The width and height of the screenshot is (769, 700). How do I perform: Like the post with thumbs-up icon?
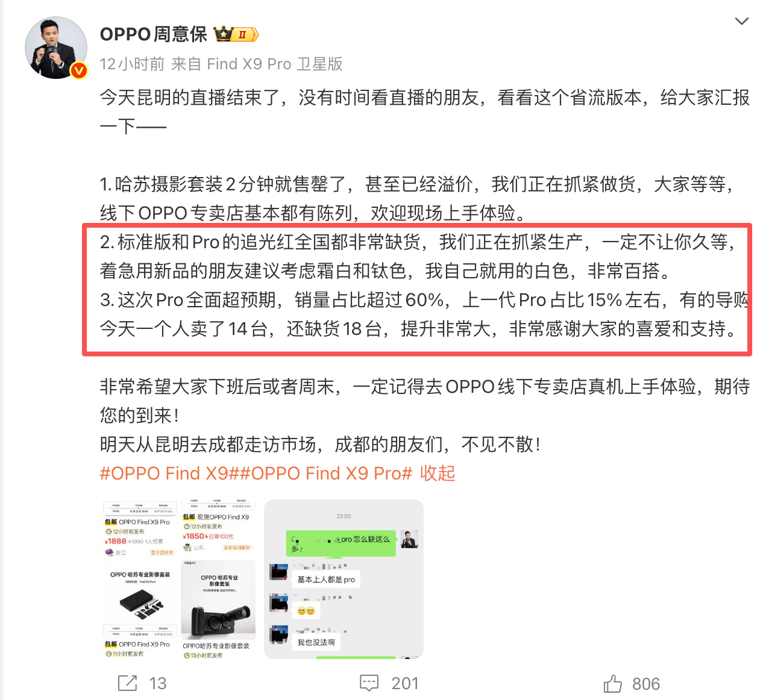pyautogui.click(x=613, y=683)
